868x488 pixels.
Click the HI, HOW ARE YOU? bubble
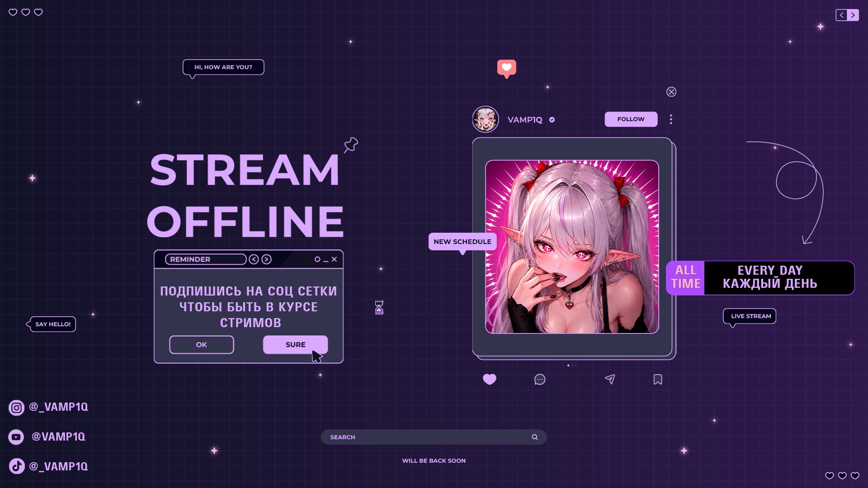(223, 67)
